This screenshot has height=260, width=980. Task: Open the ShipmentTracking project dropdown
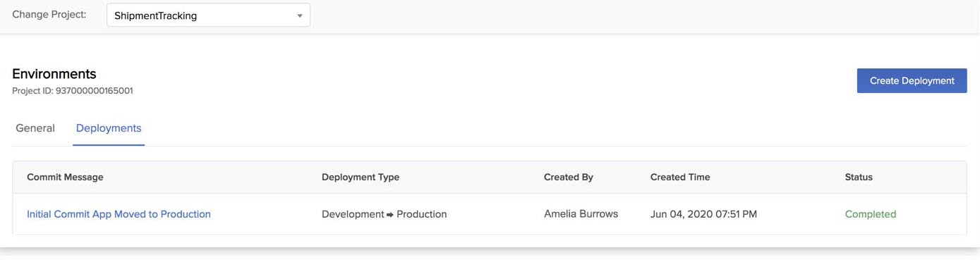(208, 16)
